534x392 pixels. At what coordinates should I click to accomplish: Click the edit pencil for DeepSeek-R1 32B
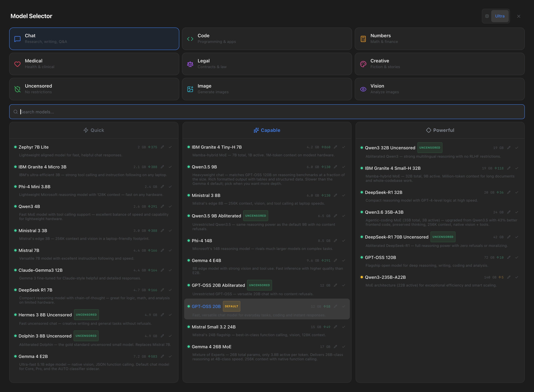click(x=509, y=192)
